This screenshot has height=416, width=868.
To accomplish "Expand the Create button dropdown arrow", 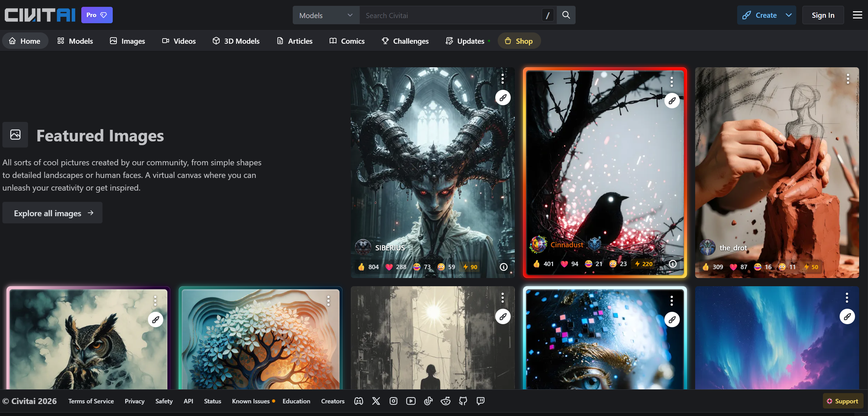I will point(788,15).
